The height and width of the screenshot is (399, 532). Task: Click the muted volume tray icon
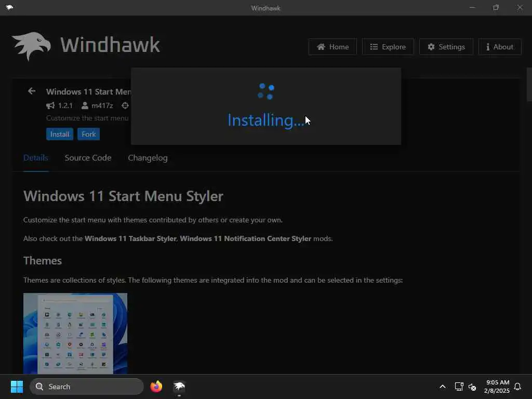tap(472, 387)
